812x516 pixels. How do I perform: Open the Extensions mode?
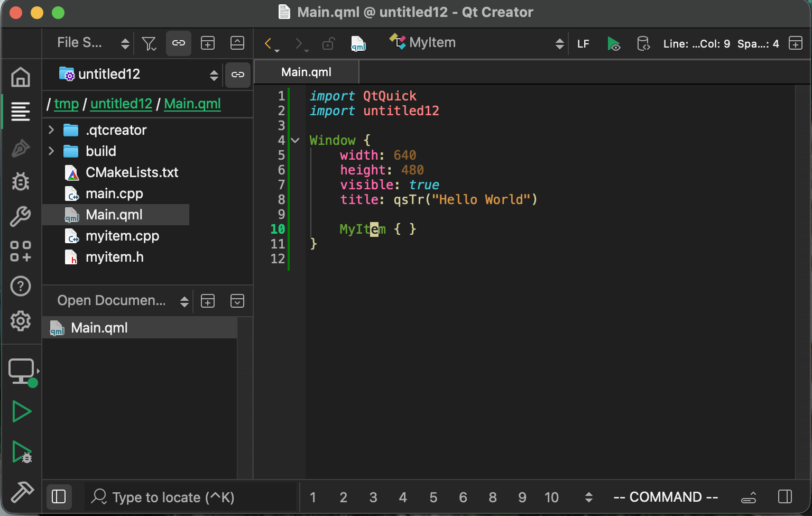pyautogui.click(x=20, y=251)
